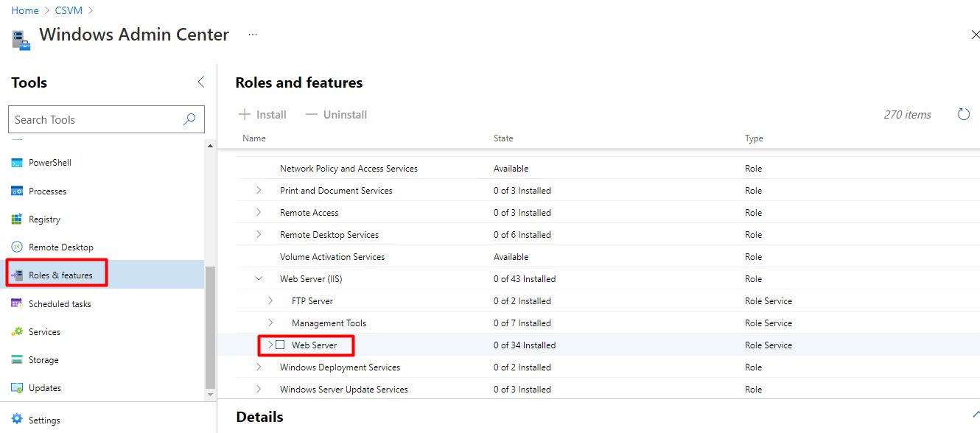980x433 pixels.
Task: Open the CSVM breadcrumb link
Action: point(67,10)
